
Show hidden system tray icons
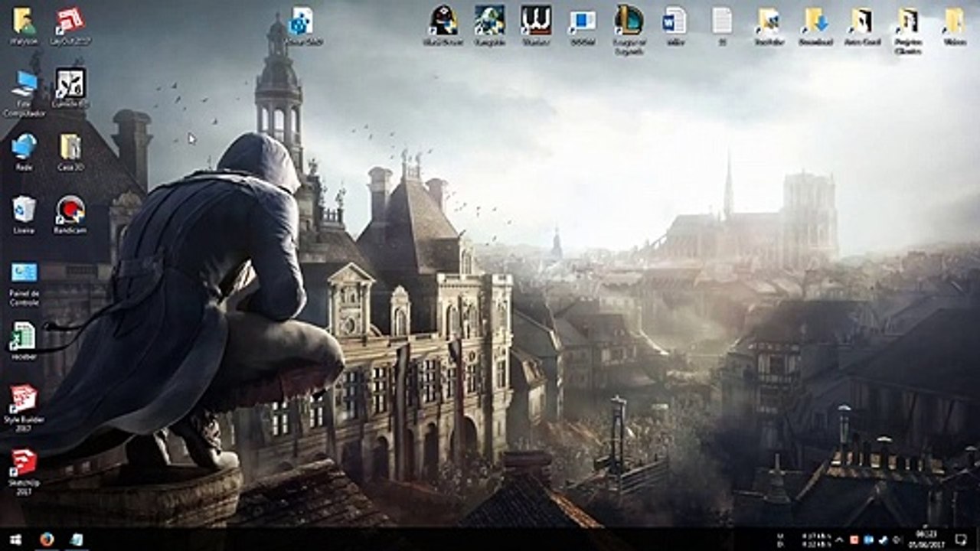click(840, 540)
